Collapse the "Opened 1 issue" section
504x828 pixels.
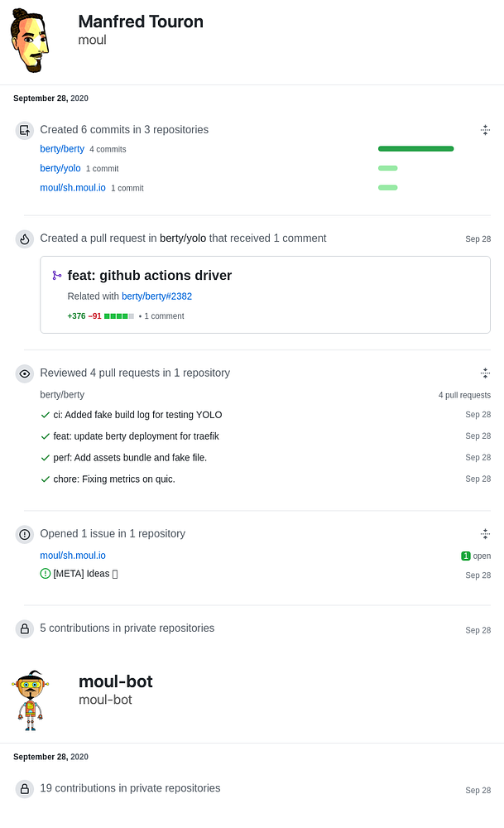(x=485, y=534)
